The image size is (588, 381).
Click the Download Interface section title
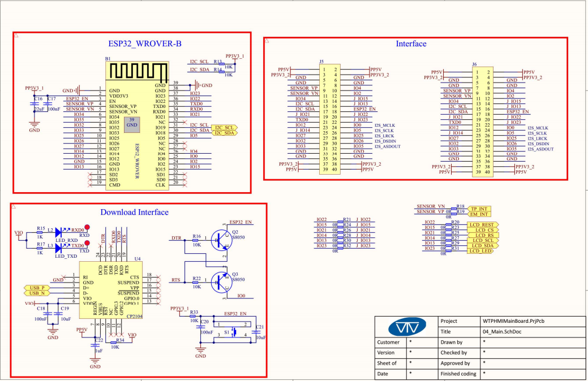point(134,212)
